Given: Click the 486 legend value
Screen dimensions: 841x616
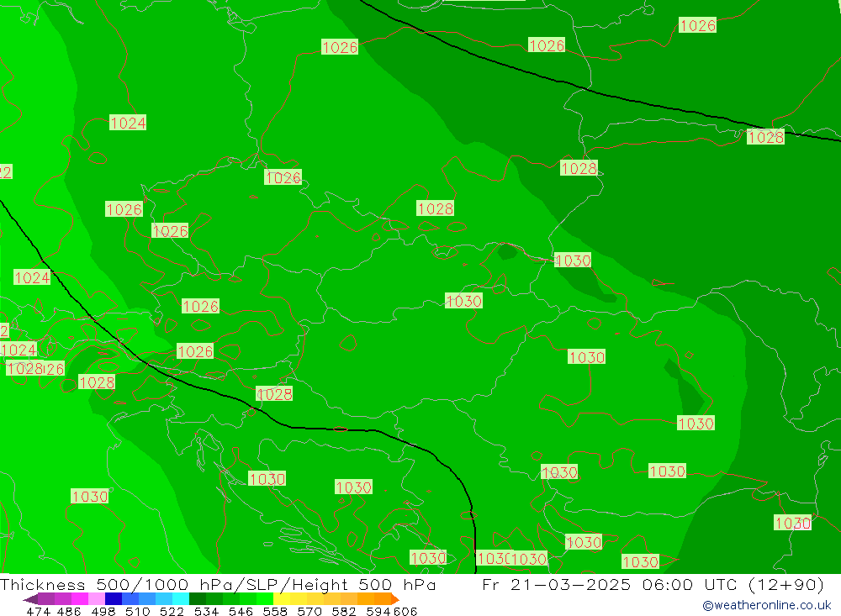Looking at the screenshot, I should [69, 611].
